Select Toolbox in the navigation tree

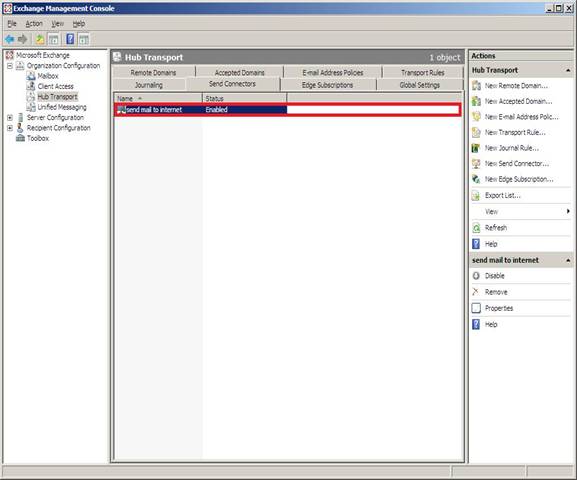(38, 138)
